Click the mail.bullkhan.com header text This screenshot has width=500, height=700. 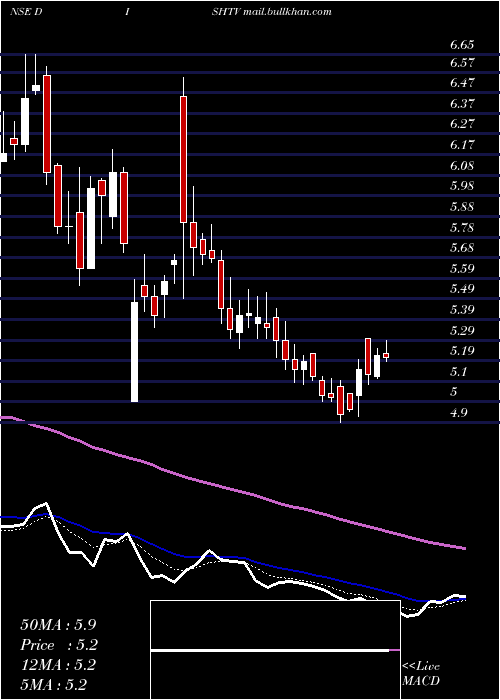click(288, 12)
